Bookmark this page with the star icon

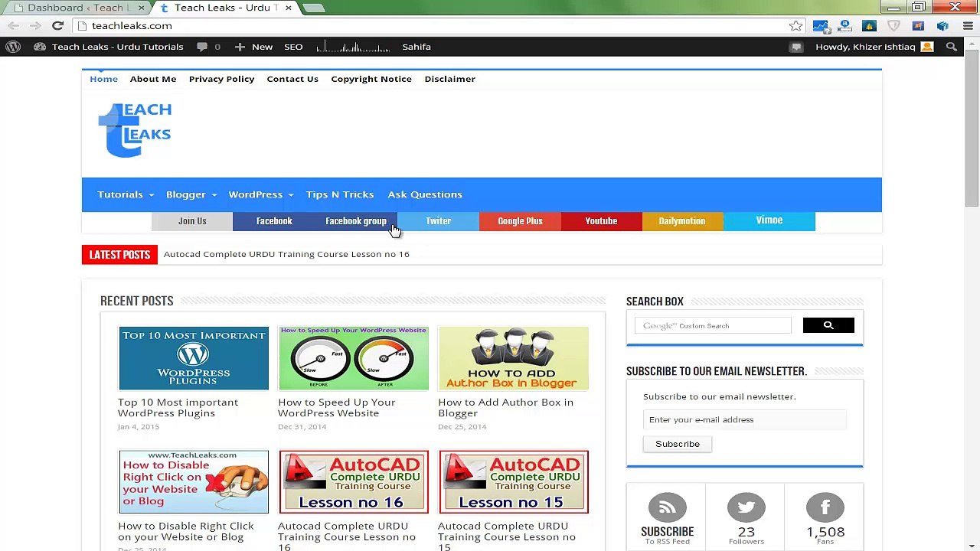tap(796, 26)
